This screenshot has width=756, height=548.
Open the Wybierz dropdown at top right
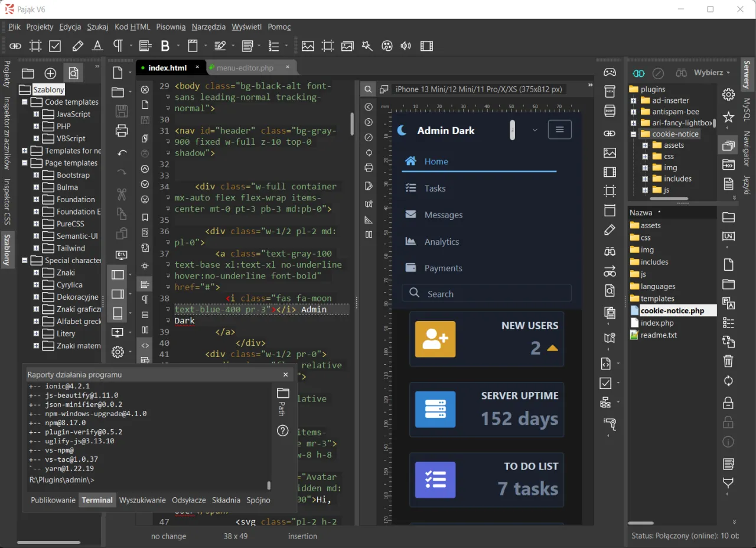click(x=711, y=72)
